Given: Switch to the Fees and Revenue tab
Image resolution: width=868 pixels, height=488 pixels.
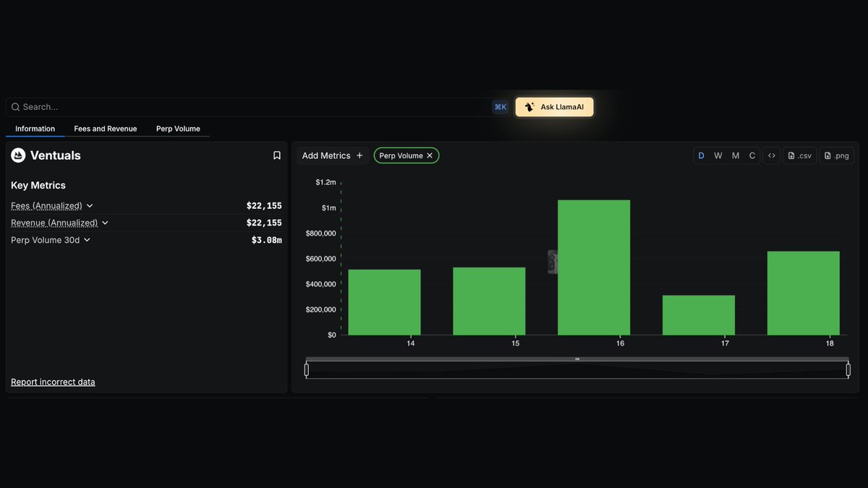Looking at the screenshot, I should [105, 129].
